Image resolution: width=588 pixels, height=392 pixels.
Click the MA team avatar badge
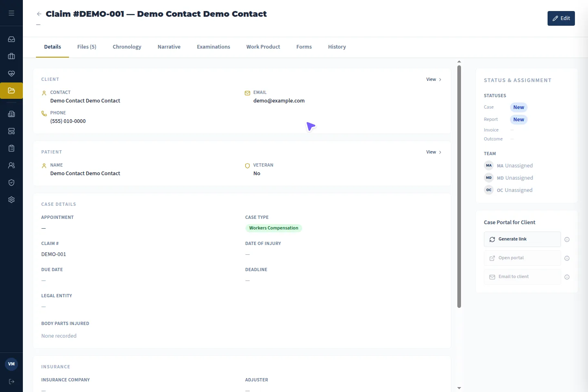[x=489, y=165]
